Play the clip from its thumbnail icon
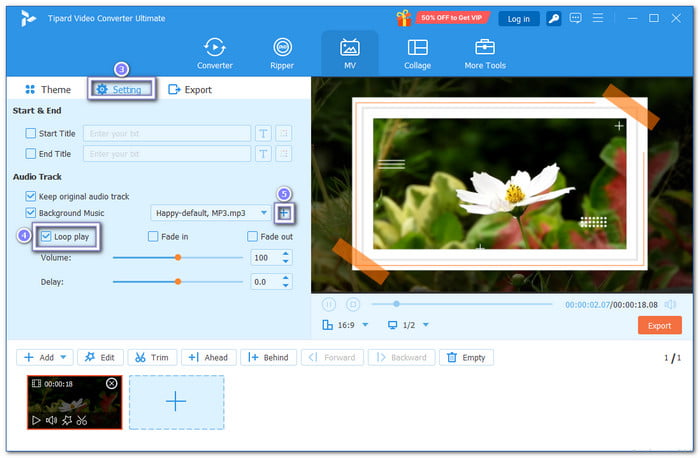The image size is (700, 458). pos(36,420)
